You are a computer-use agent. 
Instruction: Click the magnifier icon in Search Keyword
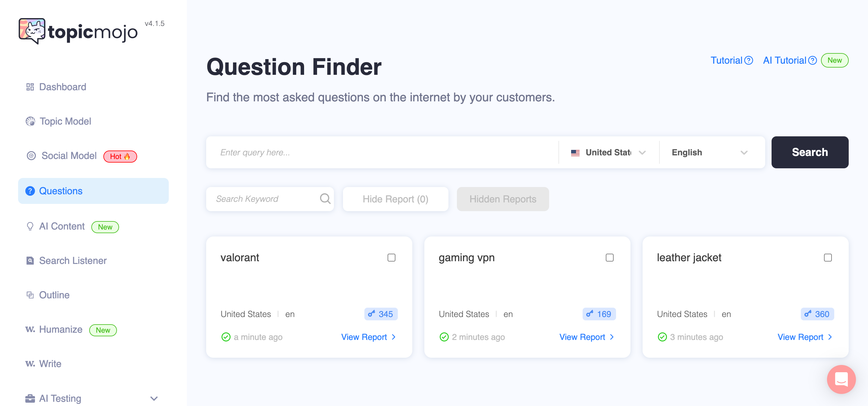tap(325, 198)
